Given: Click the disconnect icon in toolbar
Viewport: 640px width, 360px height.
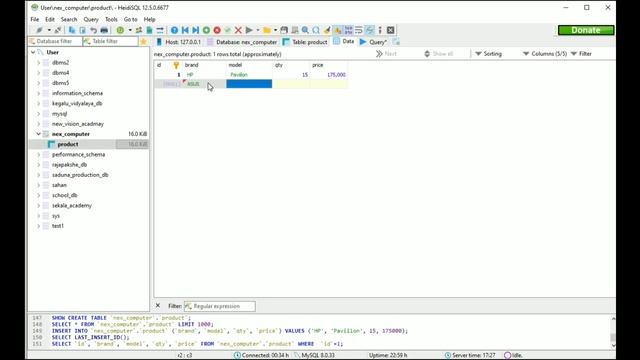Looking at the screenshot, I should pyautogui.click(x=58, y=30).
